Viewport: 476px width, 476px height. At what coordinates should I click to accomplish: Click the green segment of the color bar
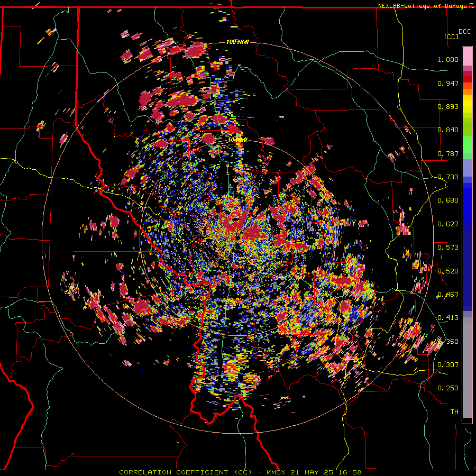467,144
